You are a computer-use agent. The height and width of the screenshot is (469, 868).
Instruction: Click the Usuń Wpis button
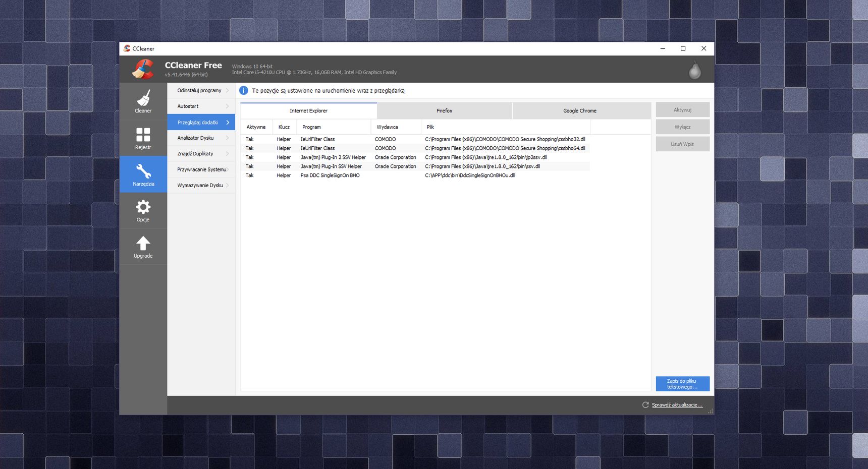click(x=683, y=144)
